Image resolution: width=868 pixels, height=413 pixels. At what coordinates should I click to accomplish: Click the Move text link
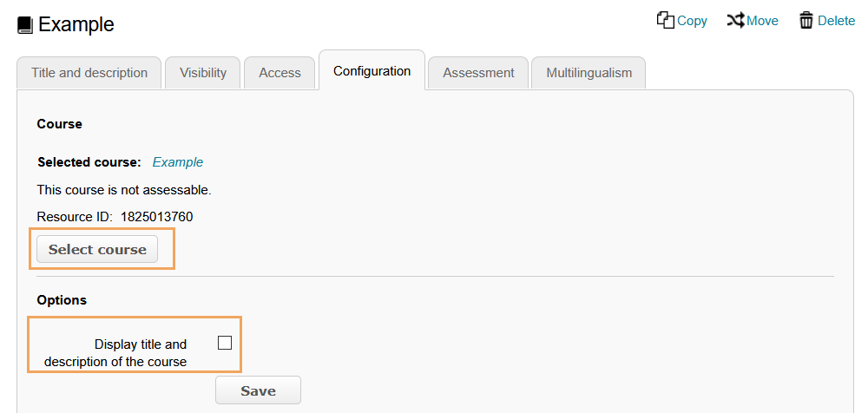(763, 21)
